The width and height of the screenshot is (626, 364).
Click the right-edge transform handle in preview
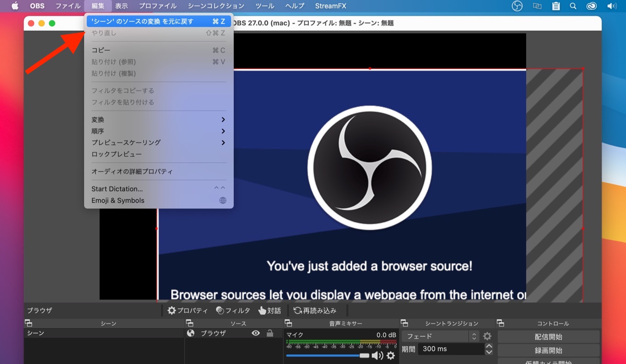point(583,228)
